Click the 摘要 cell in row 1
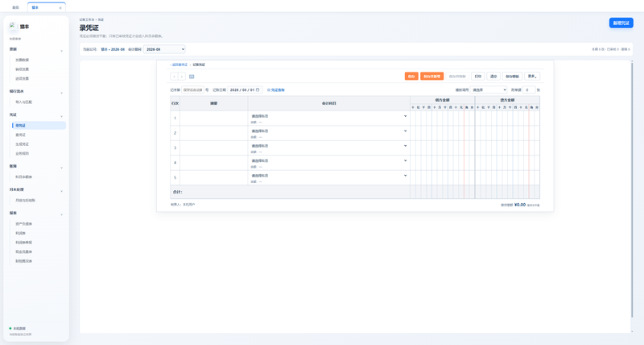644x345 pixels. [x=213, y=118]
